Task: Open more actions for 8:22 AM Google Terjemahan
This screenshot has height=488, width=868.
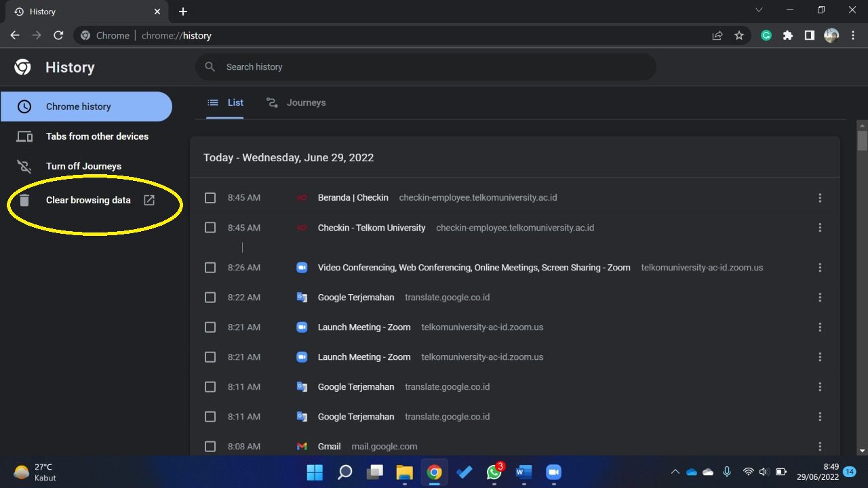Action: 820,298
